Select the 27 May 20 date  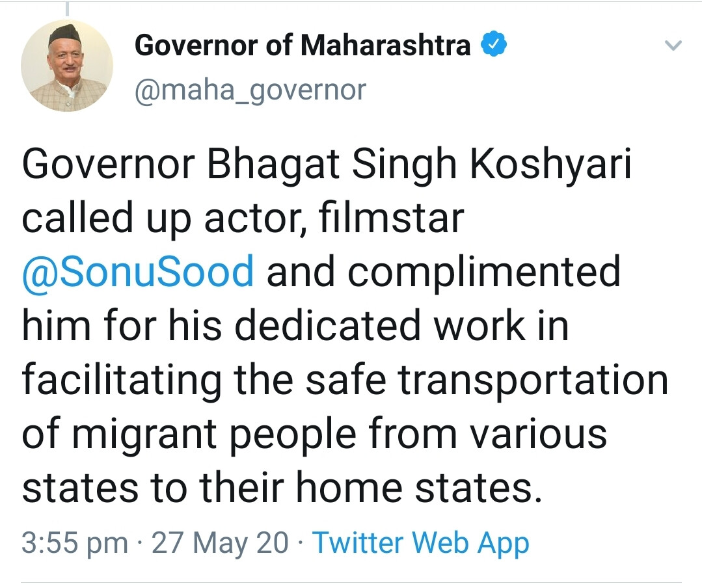coord(220,542)
